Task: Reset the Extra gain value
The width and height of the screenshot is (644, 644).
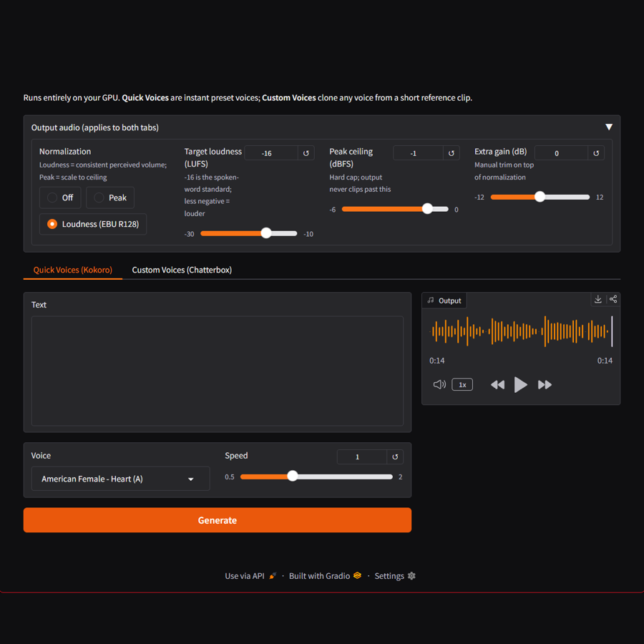Action: 596,153
